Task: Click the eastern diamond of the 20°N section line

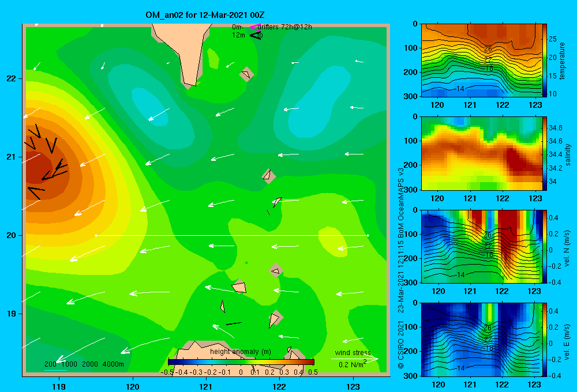Action: 368,235
